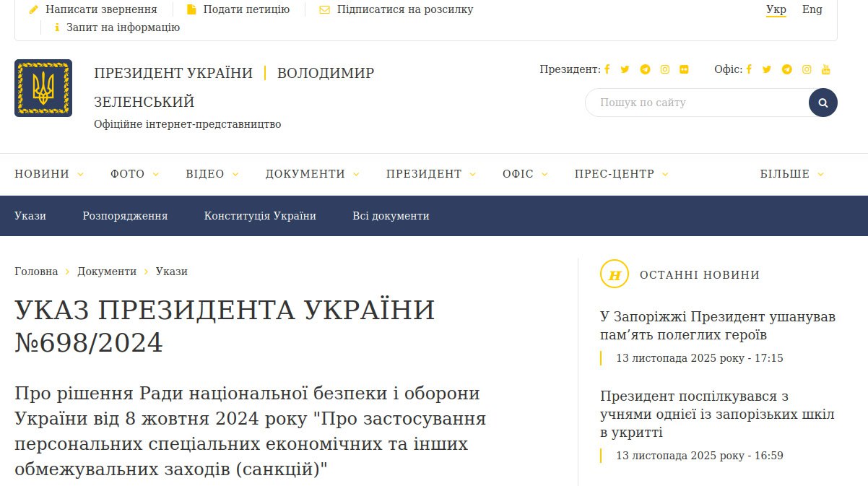Viewport: 868px width, 486px height.
Task: Open the НОВИНИ menu item
Action: click(x=42, y=173)
